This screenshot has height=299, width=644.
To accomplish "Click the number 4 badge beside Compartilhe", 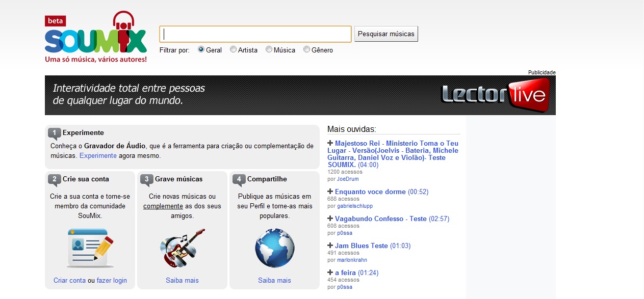I will pos(239,179).
